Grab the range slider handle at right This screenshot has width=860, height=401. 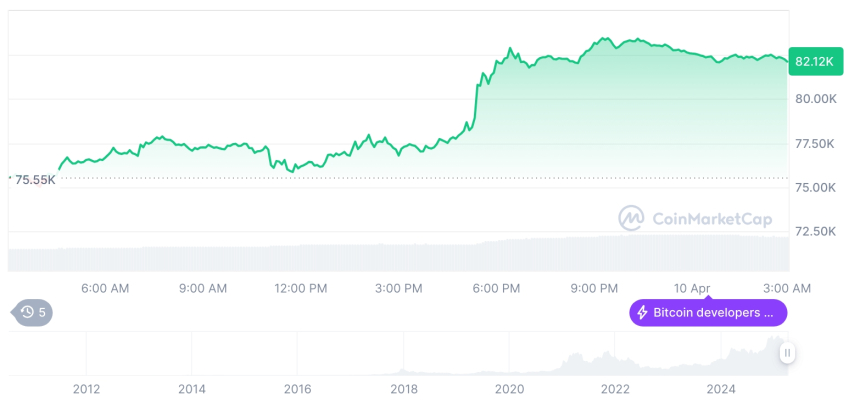pos(788,353)
